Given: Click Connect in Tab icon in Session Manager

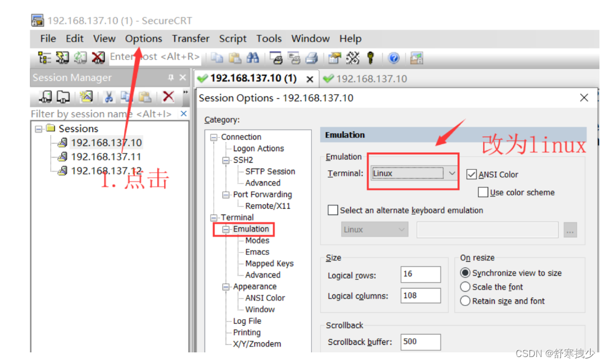Looking at the screenshot, I should (63, 97).
